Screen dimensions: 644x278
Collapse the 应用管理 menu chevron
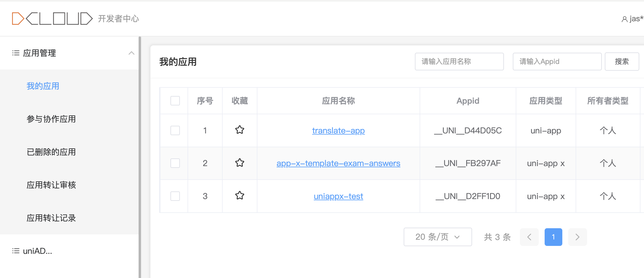pyautogui.click(x=132, y=53)
